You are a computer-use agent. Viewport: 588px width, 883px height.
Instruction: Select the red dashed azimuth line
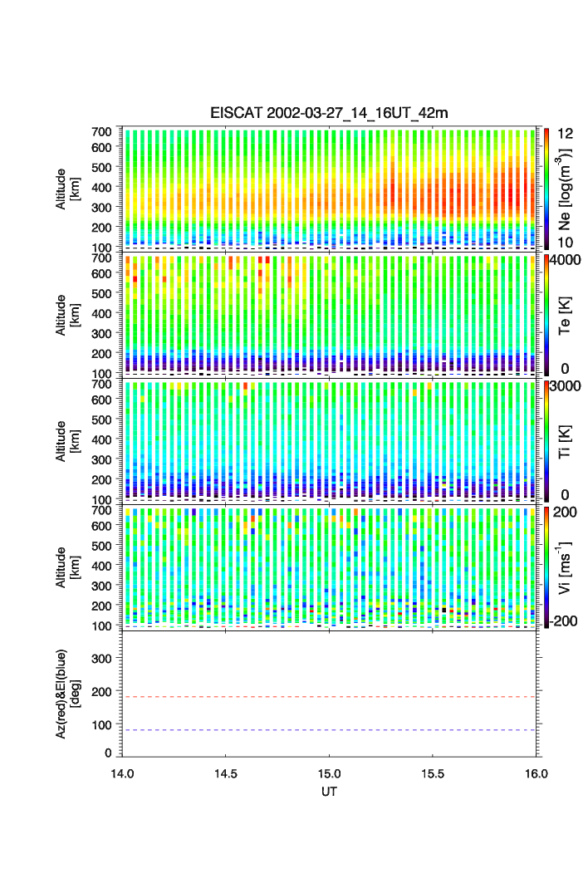331,697
